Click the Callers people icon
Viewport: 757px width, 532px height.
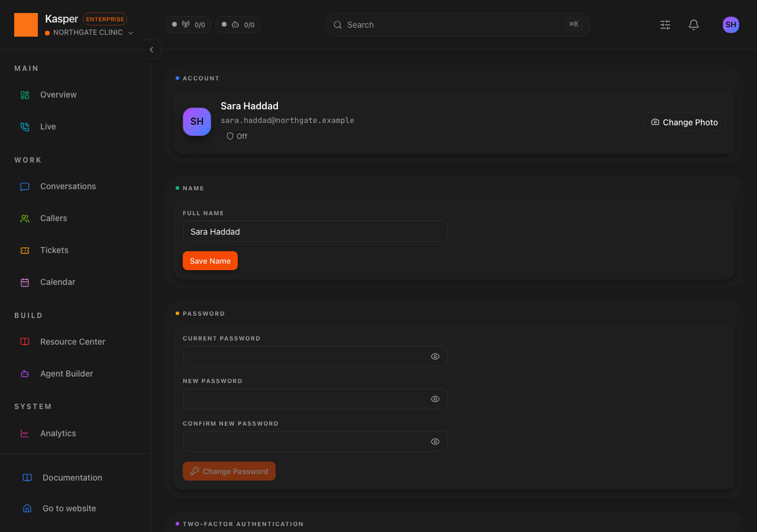(25, 218)
